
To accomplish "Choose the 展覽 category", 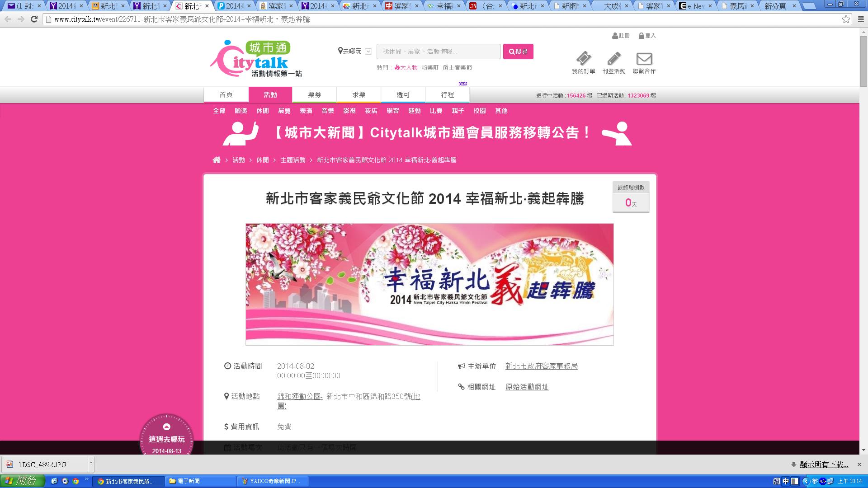I will (x=284, y=111).
